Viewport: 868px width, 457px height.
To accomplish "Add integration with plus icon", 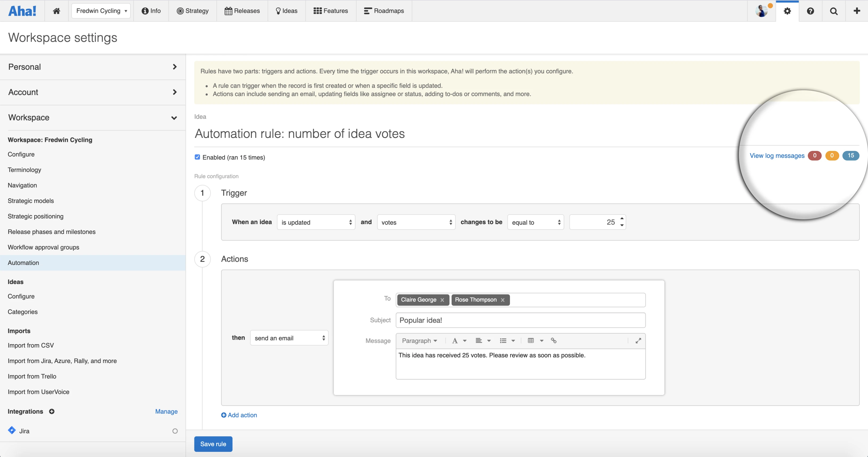I will (x=52, y=411).
